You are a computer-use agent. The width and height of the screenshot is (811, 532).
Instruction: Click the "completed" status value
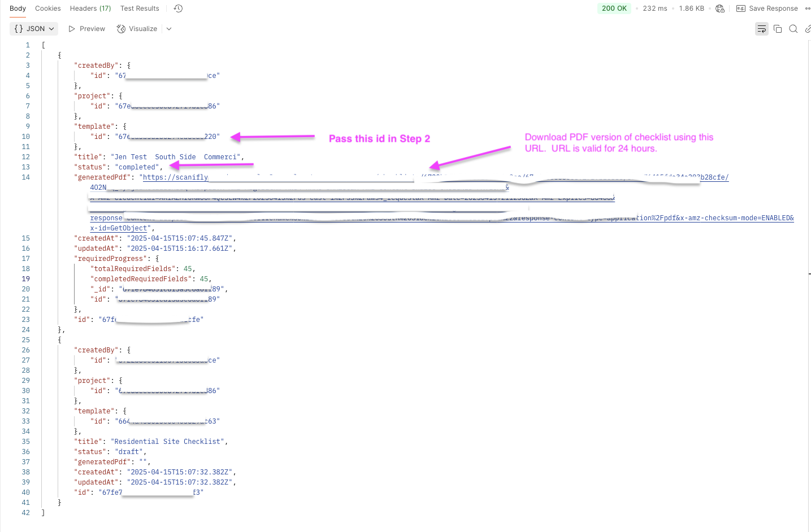(x=137, y=167)
